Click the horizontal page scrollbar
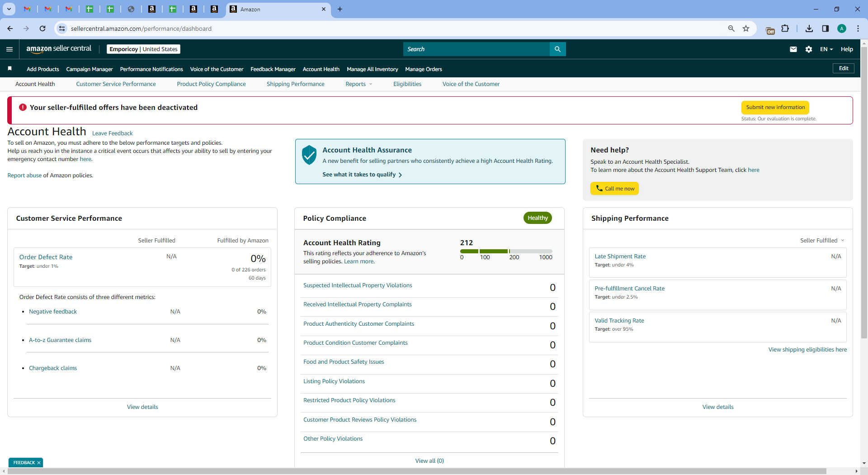Screen dimensions: 868x475 click(417, 471)
